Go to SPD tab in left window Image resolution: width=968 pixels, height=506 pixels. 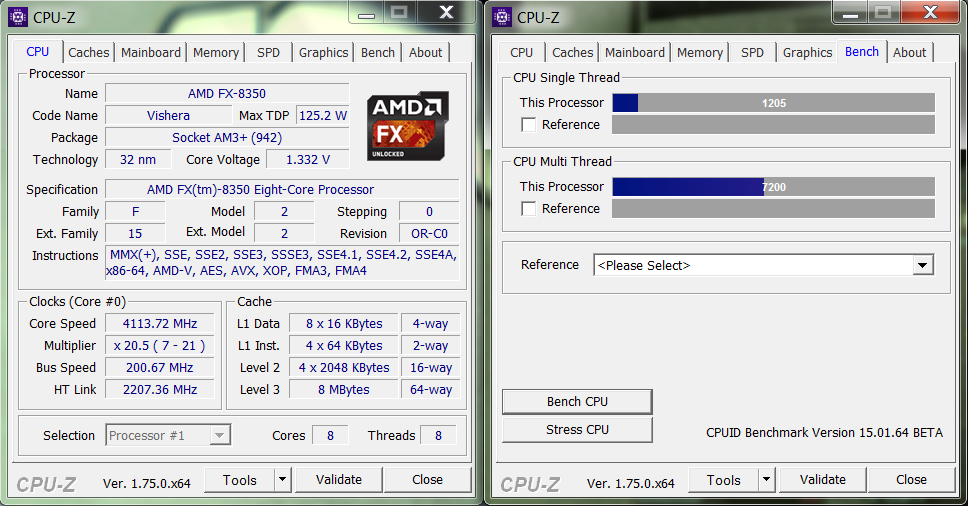268,52
